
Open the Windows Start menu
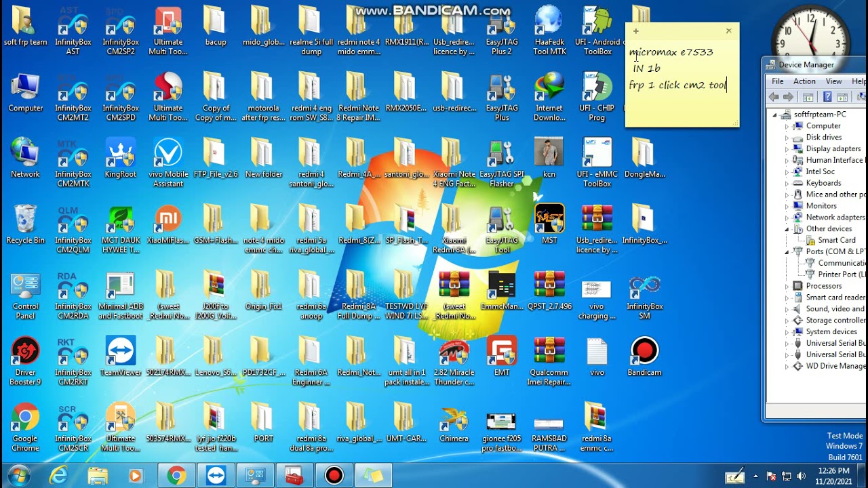18,475
